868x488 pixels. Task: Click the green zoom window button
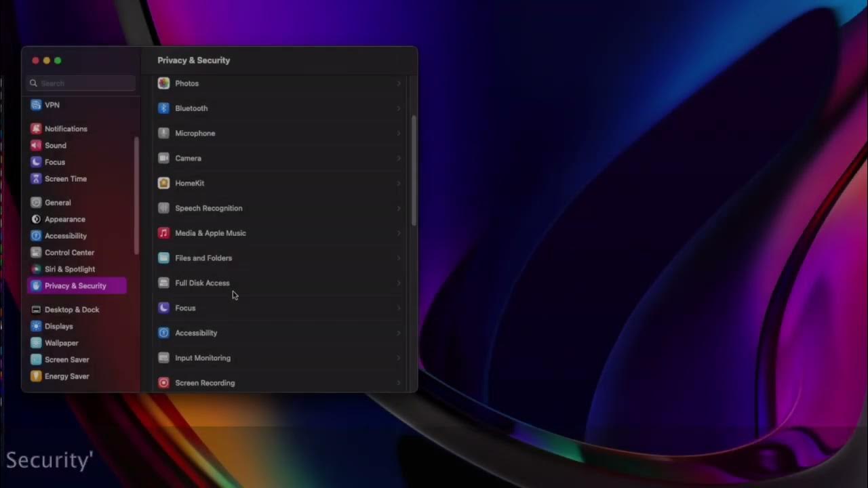[x=58, y=60]
